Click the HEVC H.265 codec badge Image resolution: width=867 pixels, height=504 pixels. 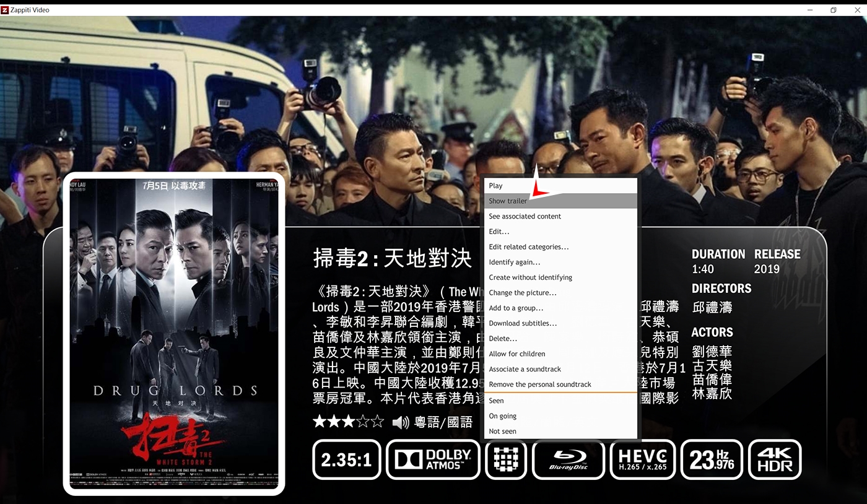pyautogui.click(x=642, y=459)
